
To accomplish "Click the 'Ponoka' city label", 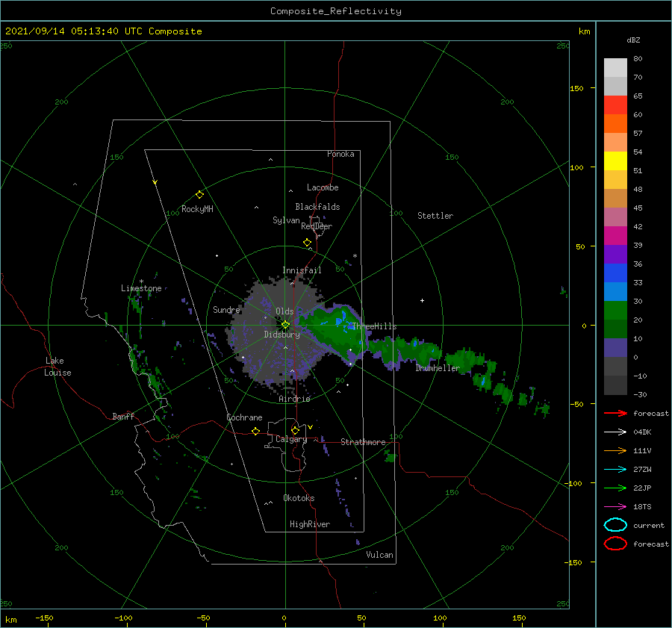I will coord(340,154).
